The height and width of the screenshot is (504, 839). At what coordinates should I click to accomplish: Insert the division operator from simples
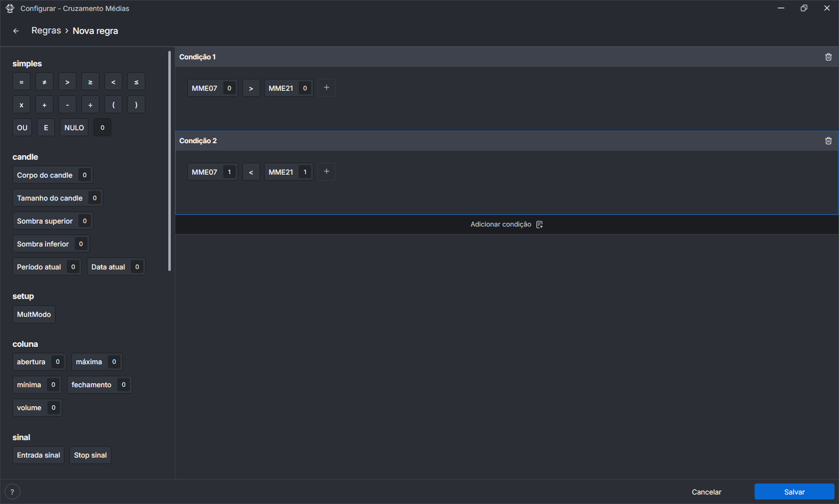[x=90, y=105]
